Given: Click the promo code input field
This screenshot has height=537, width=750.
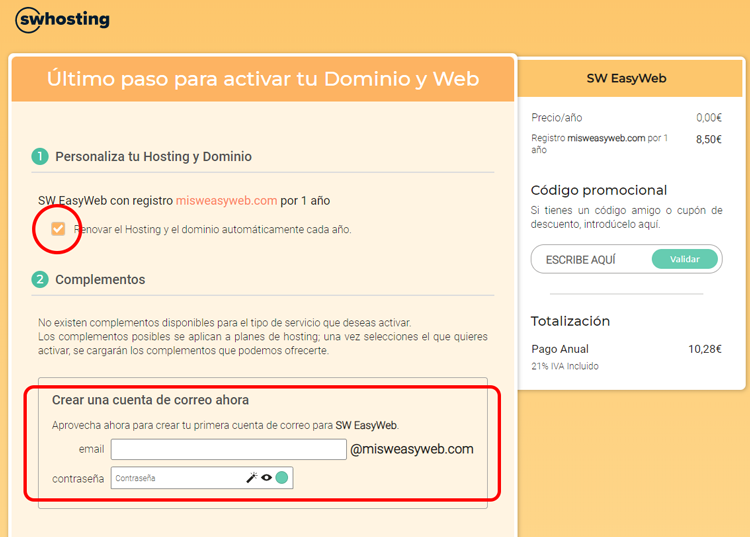Looking at the screenshot, I should [591, 259].
